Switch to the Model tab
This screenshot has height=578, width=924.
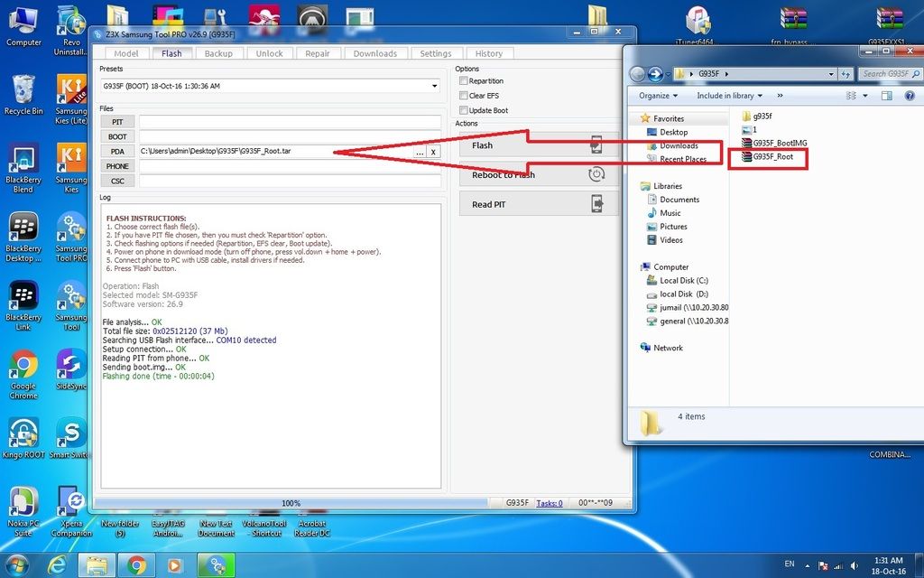pos(126,53)
